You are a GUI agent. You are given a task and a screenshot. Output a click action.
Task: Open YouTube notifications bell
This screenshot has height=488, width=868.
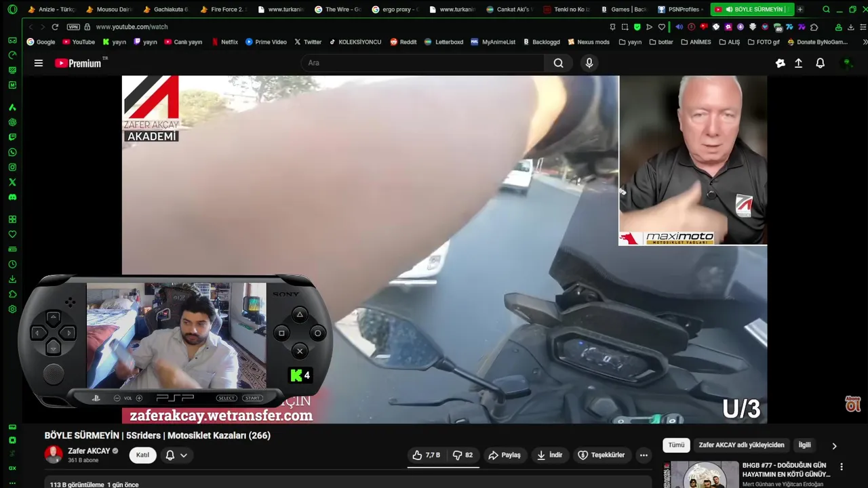820,63
